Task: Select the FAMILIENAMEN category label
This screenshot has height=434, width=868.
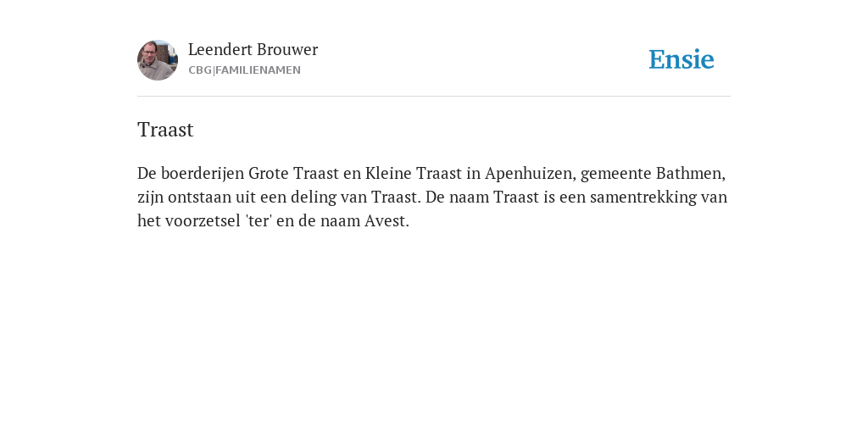Action: pyautogui.click(x=258, y=70)
